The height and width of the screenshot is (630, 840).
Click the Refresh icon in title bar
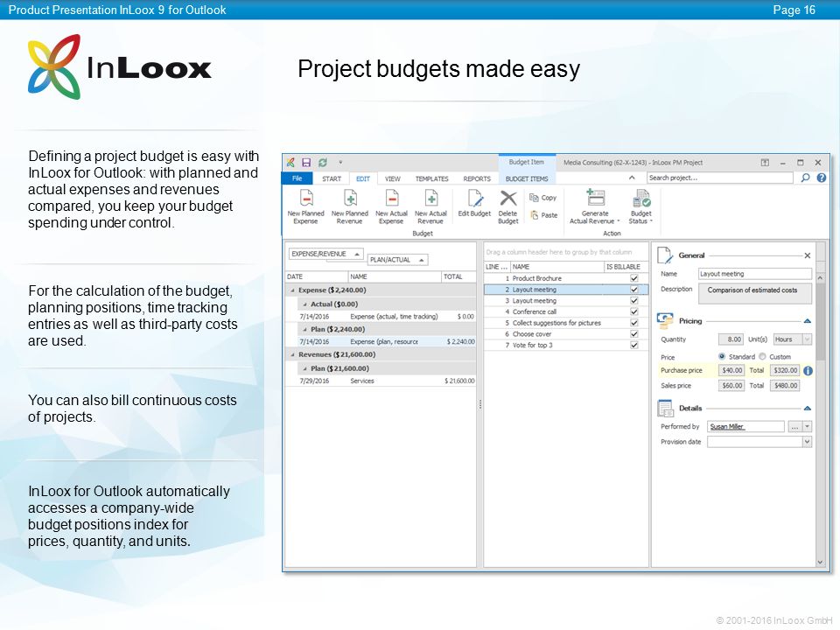(323, 163)
